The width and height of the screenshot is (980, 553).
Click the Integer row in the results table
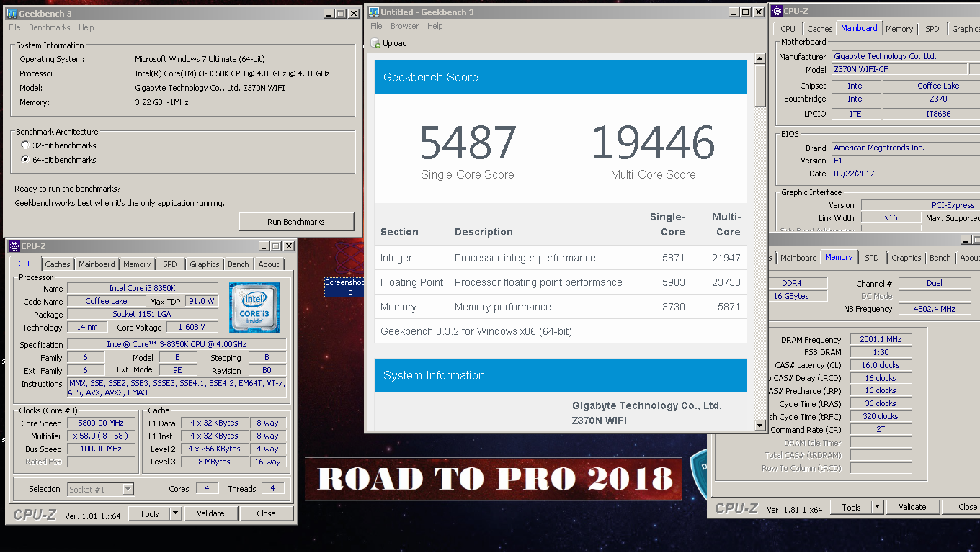coord(561,258)
